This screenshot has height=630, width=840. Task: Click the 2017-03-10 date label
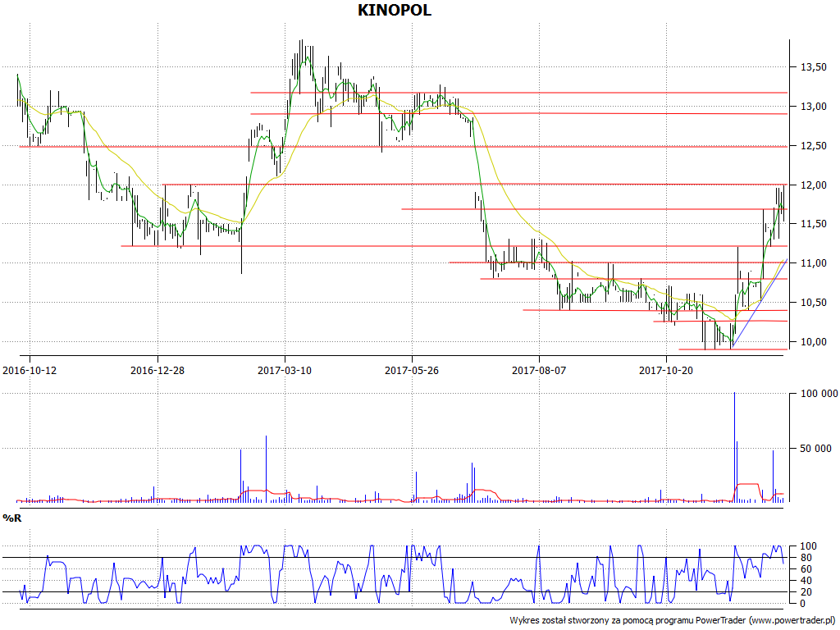pos(285,370)
